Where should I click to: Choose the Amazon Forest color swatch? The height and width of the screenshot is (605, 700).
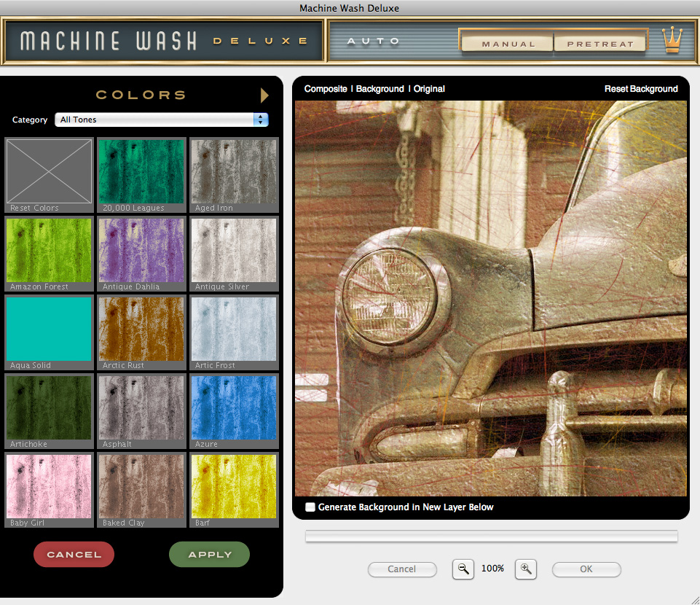point(49,254)
